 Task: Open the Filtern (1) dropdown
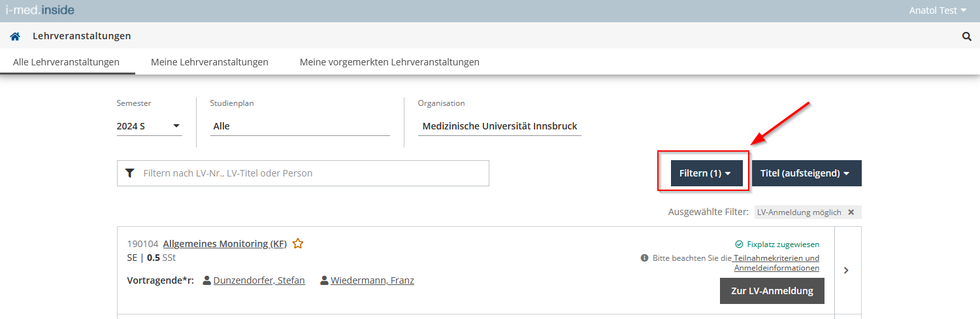[x=707, y=173]
